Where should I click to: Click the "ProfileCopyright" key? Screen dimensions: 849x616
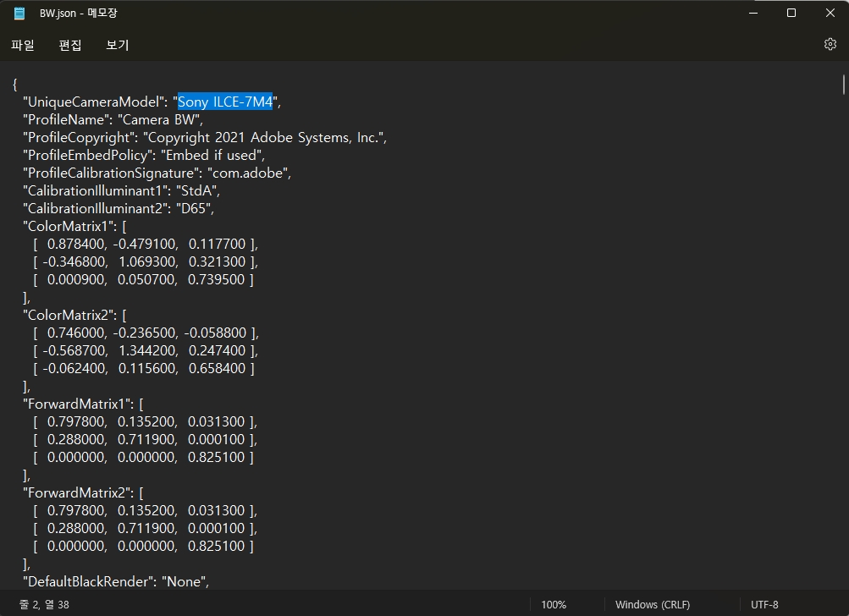[79, 137]
